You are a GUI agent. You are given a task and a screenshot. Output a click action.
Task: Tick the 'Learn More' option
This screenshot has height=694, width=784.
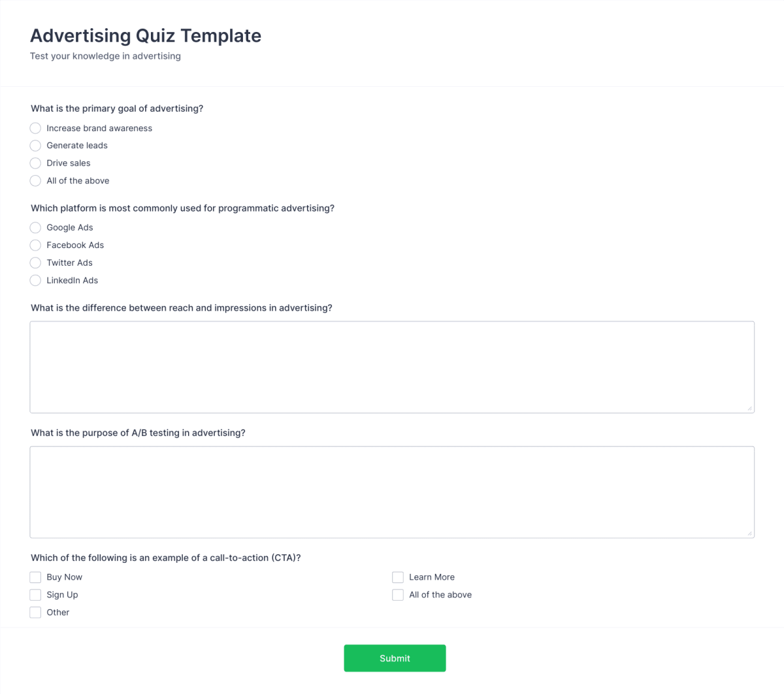tap(398, 577)
